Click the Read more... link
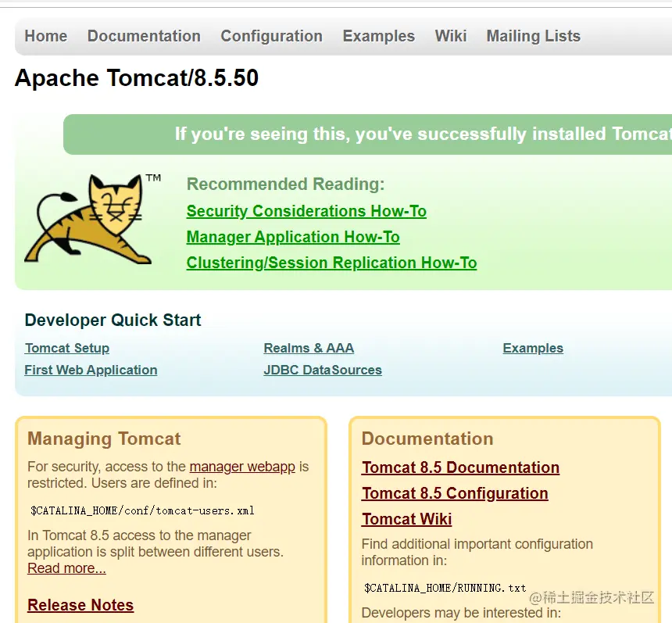Image resolution: width=672 pixels, height=623 pixels. (x=66, y=568)
